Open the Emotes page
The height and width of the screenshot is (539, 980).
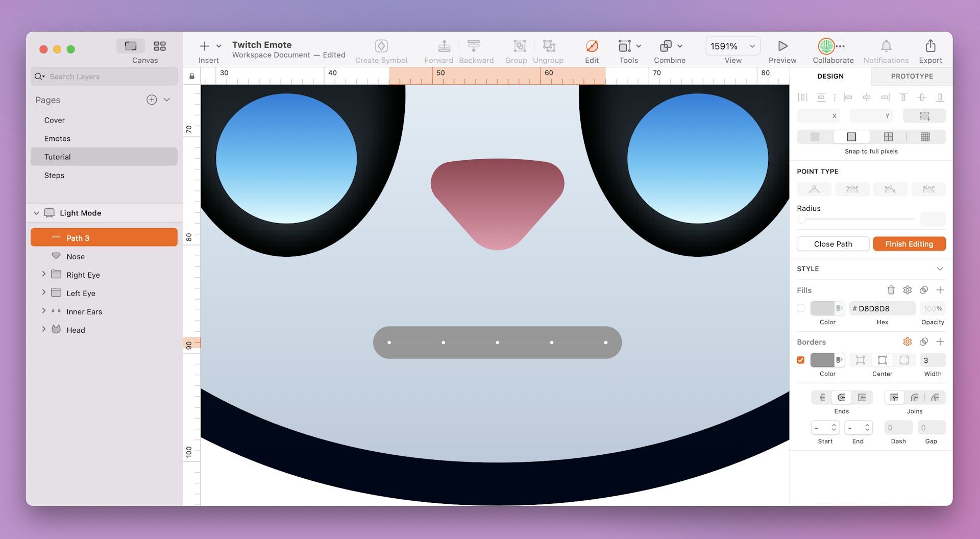[57, 138]
